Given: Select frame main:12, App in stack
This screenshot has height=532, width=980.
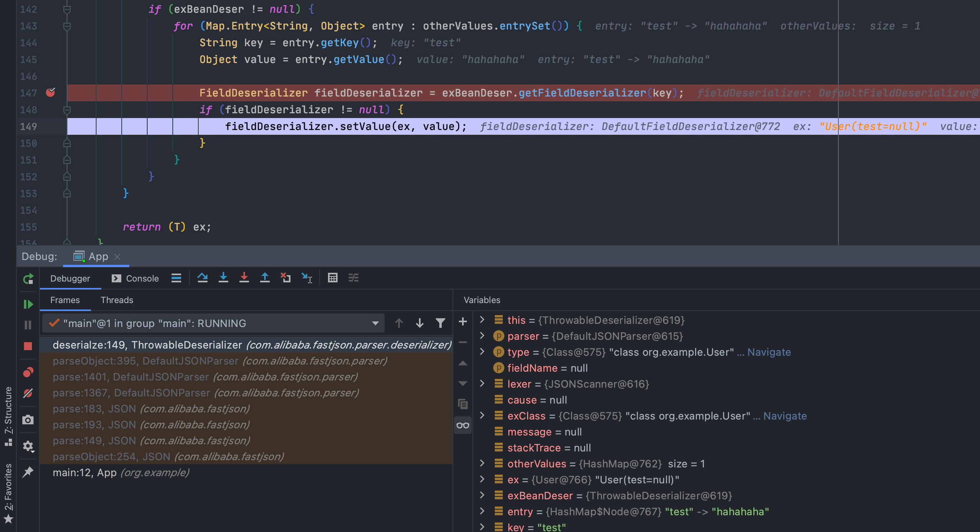Looking at the screenshot, I should coord(121,473).
